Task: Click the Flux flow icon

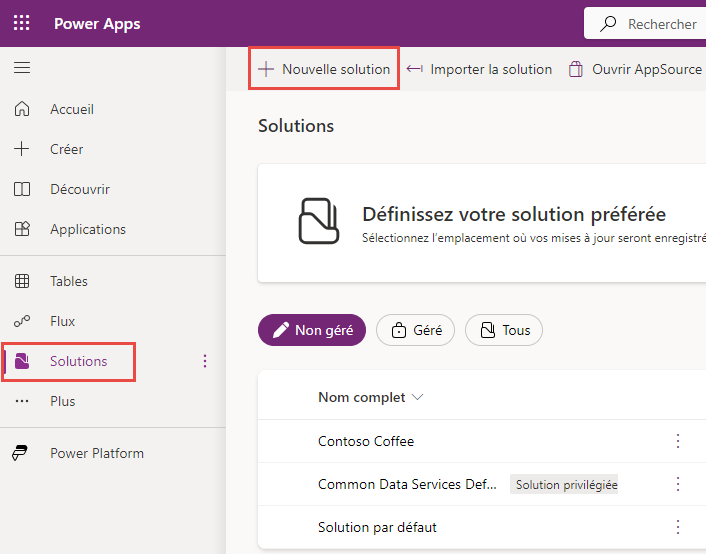Action: pyautogui.click(x=22, y=321)
